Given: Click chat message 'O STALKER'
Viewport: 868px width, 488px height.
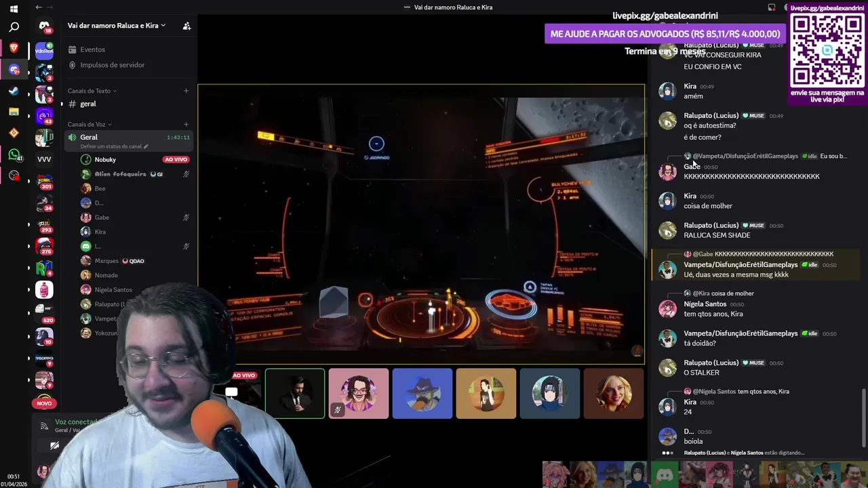Looking at the screenshot, I should (x=701, y=373).
